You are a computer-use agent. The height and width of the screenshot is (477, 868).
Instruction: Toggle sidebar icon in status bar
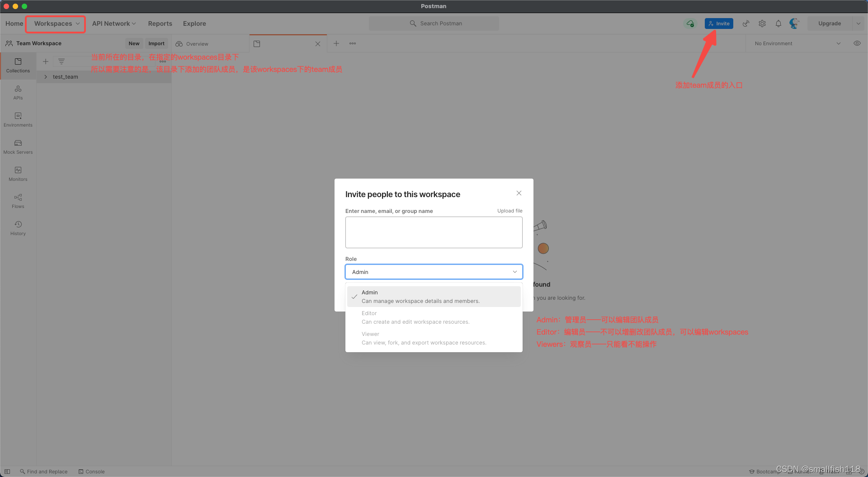pos(7,472)
